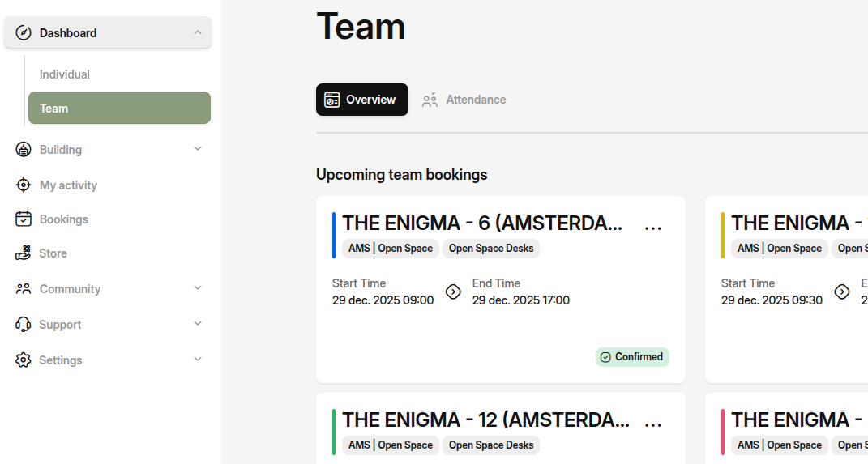This screenshot has height=464, width=868.
Task: Switch to the Attendance tab
Action: [464, 100]
